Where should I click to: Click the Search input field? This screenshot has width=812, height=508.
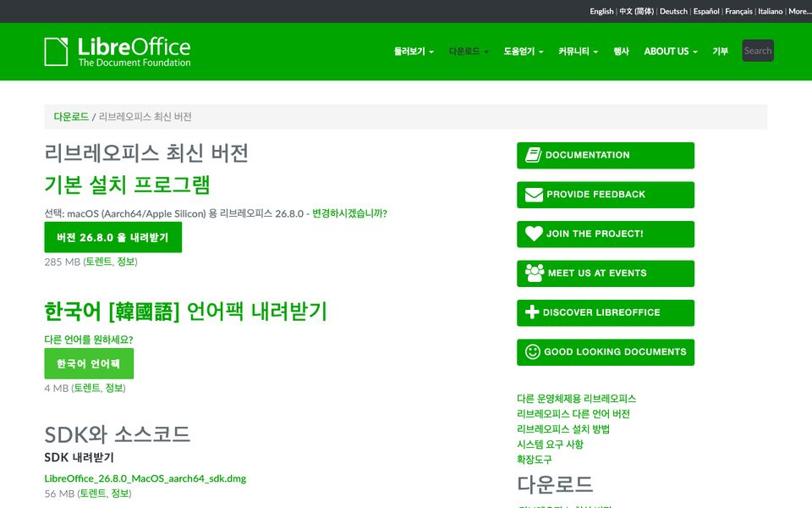click(x=758, y=51)
